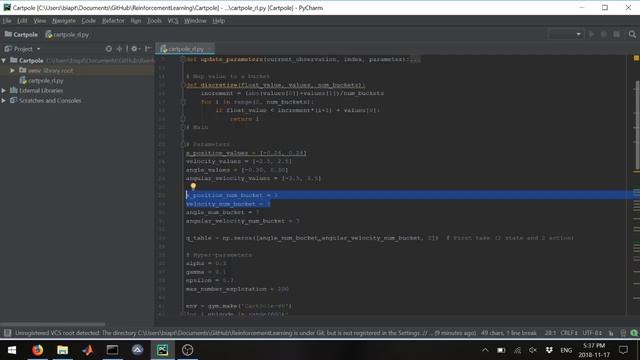
Task: Click the Debug icon in toolbar
Action: [604, 34]
